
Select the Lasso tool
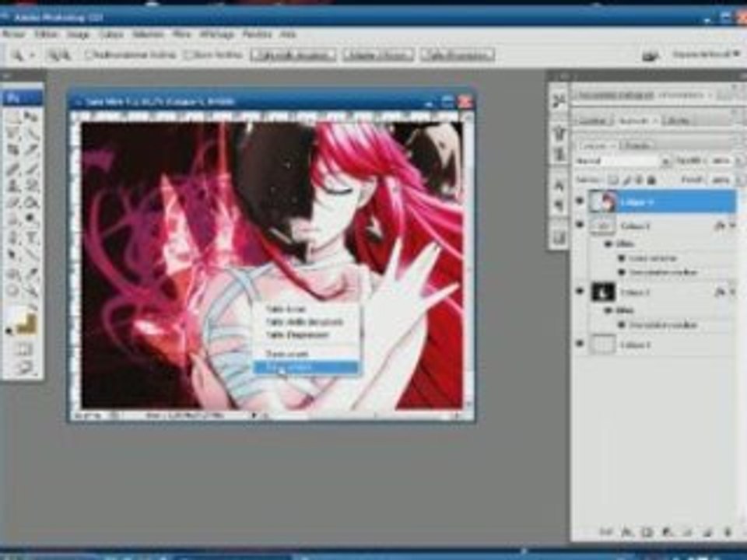[x=13, y=134]
